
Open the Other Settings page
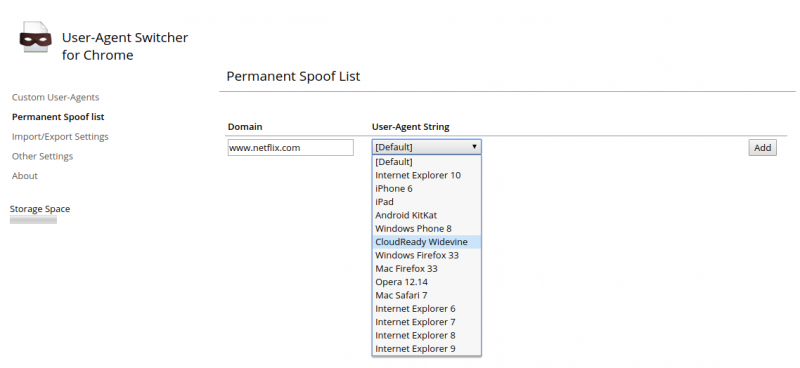click(x=42, y=156)
